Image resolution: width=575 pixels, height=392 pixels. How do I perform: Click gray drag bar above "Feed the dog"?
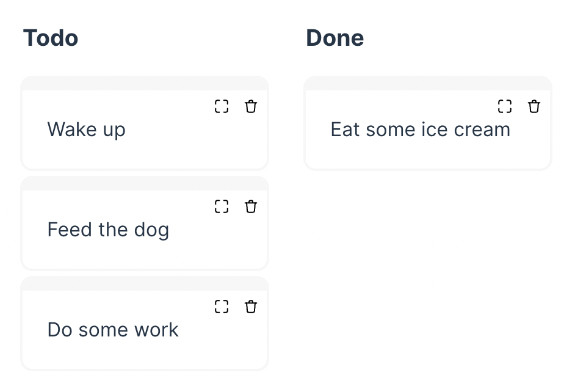click(145, 184)
